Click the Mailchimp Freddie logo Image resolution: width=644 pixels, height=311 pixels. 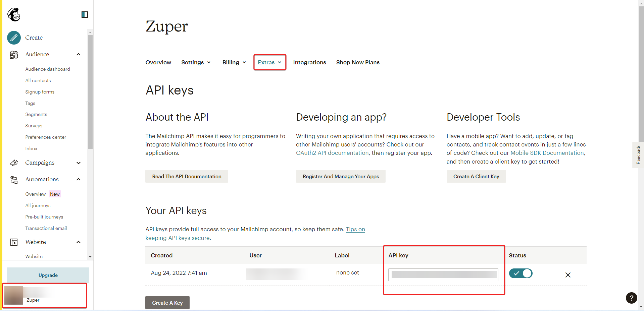coord(14,14)
